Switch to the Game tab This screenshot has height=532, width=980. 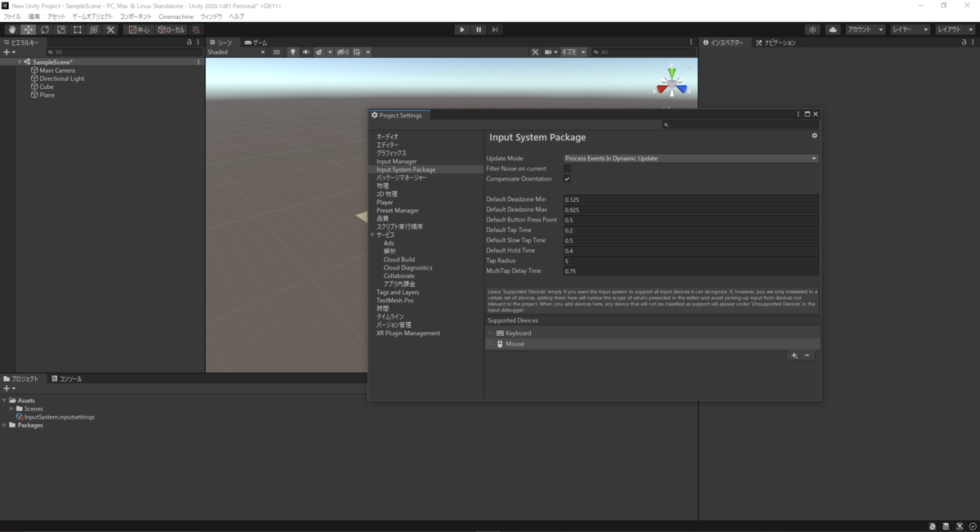pyautogui.click(x=256, y=42)
